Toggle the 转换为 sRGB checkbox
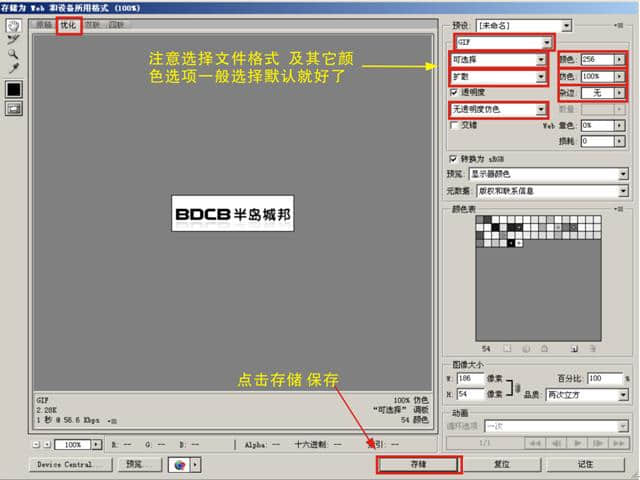 pos(456,159)
